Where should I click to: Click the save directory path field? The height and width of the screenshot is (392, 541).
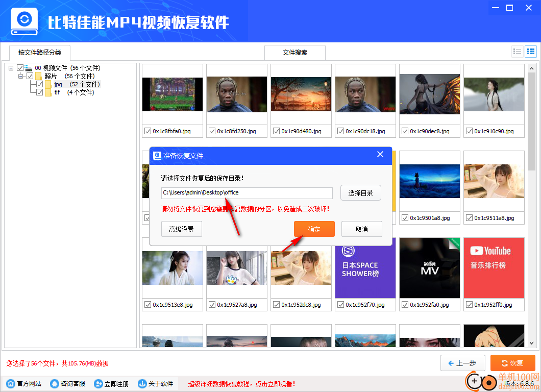click(247, 193)
